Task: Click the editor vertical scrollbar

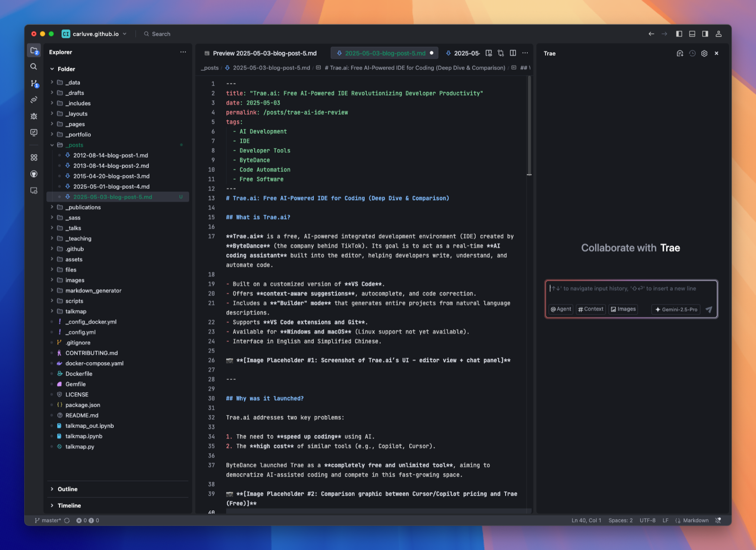Action: (x=529, y=127)
